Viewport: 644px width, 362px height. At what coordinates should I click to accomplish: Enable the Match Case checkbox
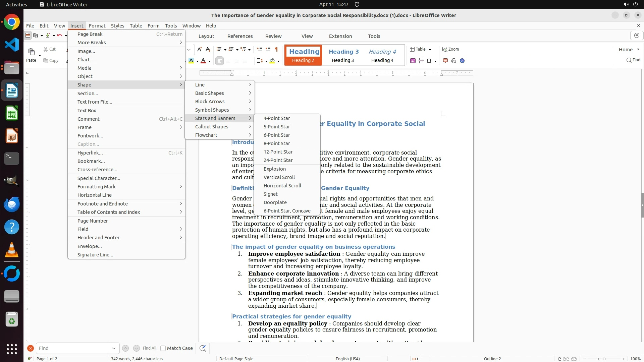163,348
